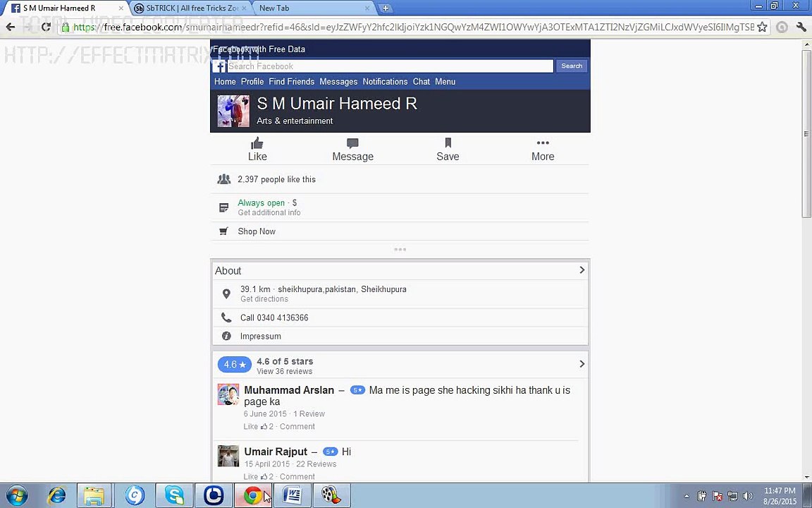
Task: Open Messages in Facebook navigation
Action: 338,81
